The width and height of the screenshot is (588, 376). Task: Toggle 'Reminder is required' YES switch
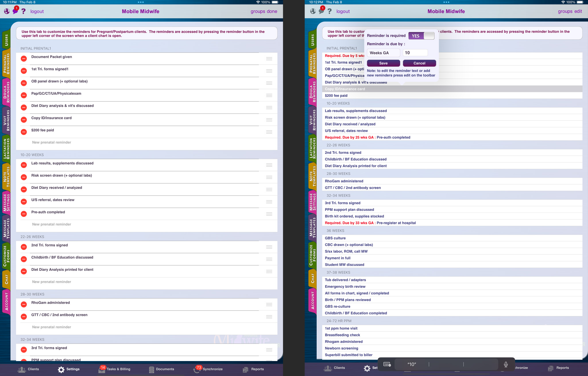pyautogui.click(x=421, y=36)
